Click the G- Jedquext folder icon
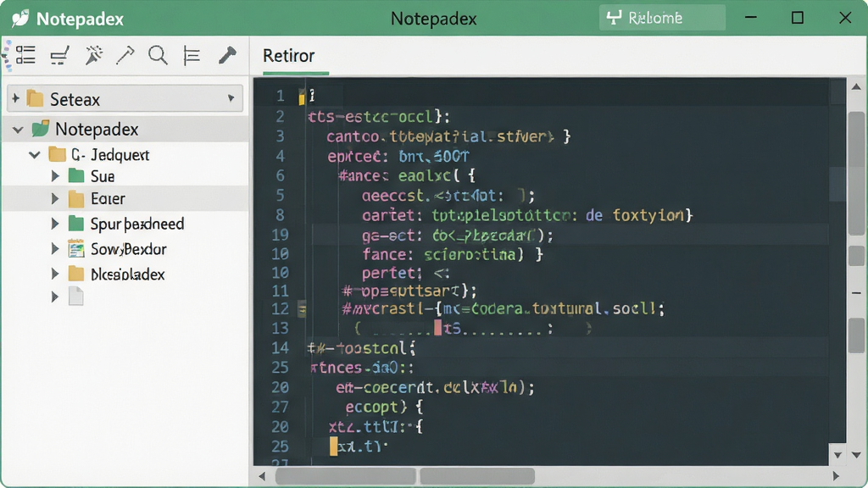This screenshot has width=868, height=488. click(x=58, y=154)
